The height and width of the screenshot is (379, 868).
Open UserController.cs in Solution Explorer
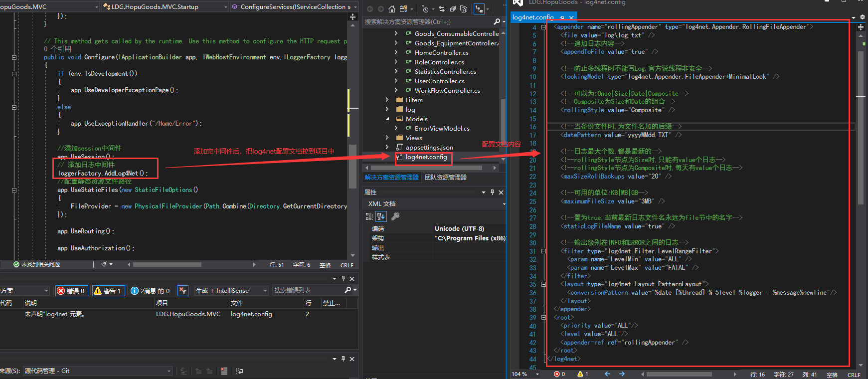click(440, 81)
